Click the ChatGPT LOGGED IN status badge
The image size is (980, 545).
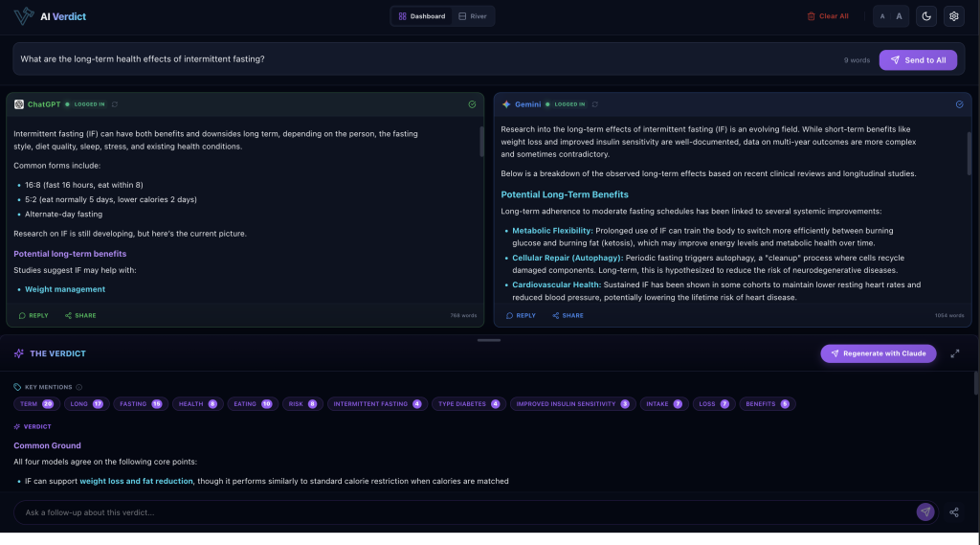pyautogui.click(x=85, y=104)
